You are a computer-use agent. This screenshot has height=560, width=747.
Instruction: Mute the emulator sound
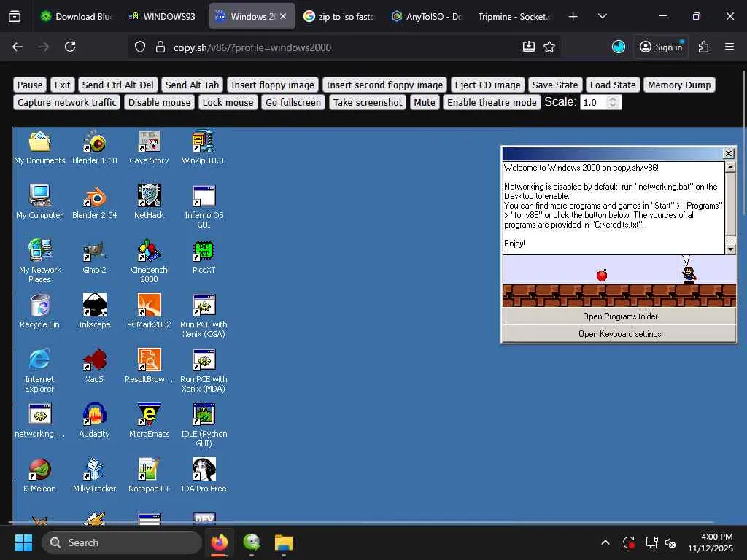(x=425, y=102)
